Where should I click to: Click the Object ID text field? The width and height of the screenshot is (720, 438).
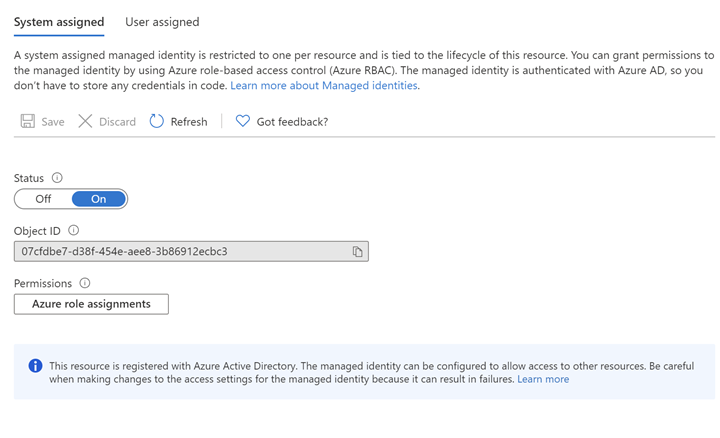[180, 252]
